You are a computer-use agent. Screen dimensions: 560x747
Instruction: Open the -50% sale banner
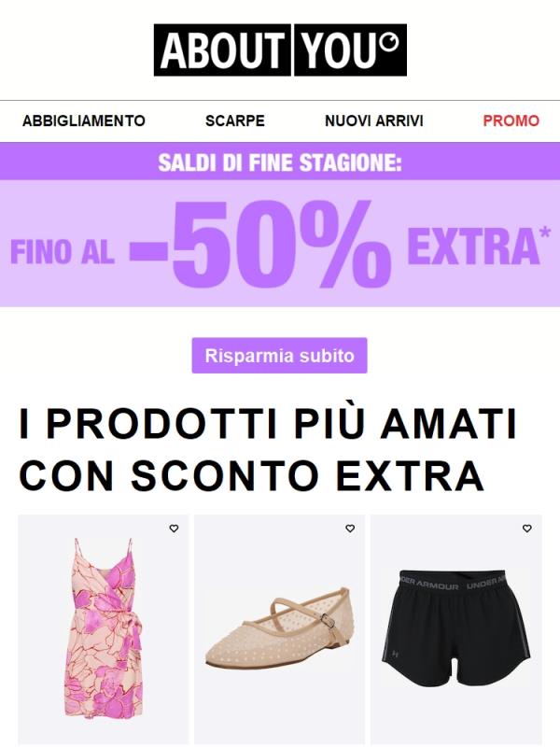280,244
